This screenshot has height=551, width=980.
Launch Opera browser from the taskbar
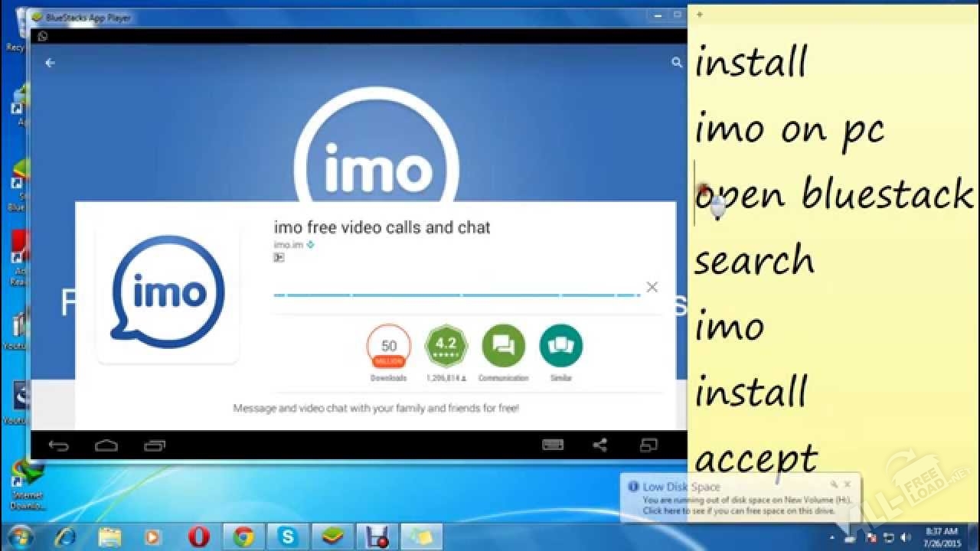pos(201,536)
